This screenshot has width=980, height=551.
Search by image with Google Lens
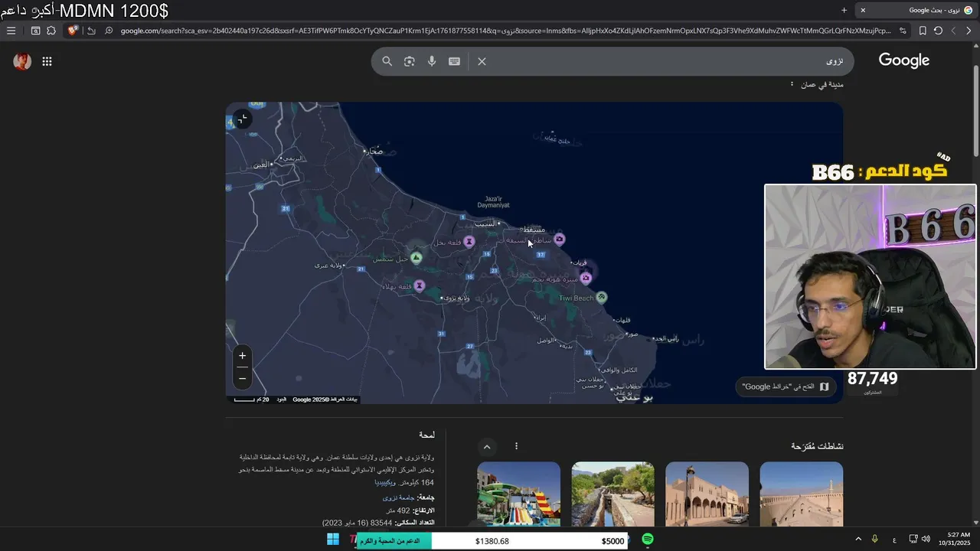[x=410, y=61]
